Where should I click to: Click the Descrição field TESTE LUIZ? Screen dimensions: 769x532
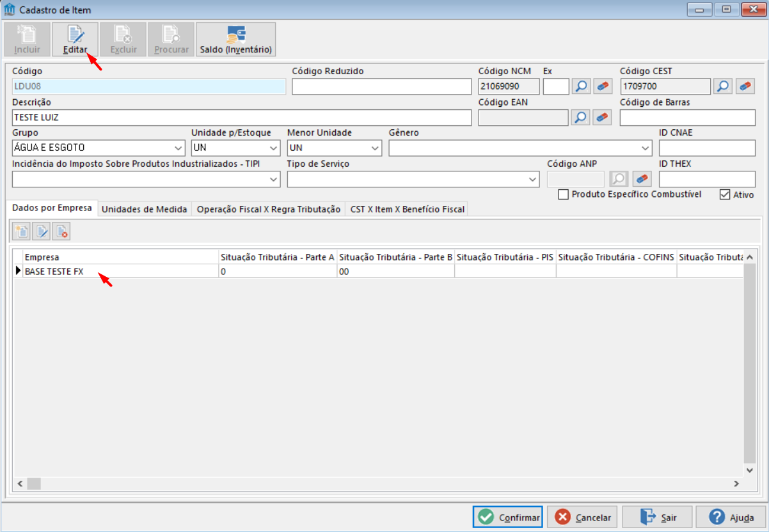pyautogui.click(x=242, y=118)
